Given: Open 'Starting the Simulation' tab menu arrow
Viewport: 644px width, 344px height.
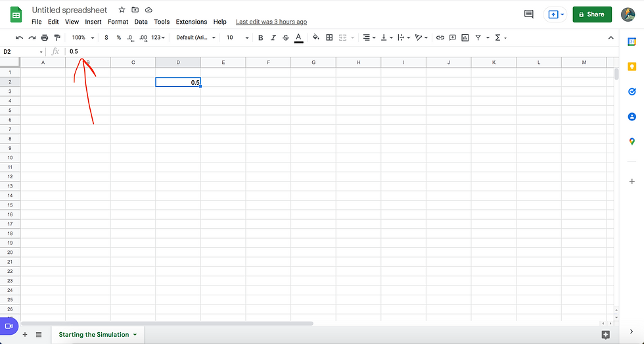Looking at the screenshot, I should 135,335.
